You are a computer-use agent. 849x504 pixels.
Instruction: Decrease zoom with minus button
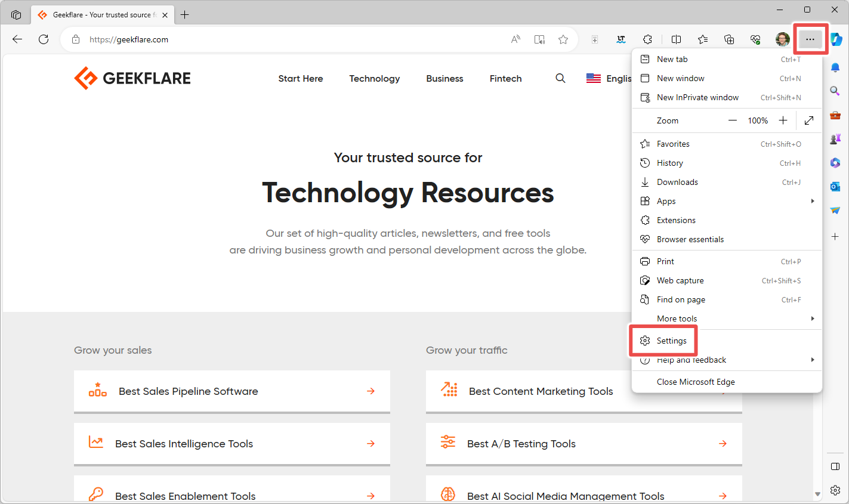[x=732, y=120]
